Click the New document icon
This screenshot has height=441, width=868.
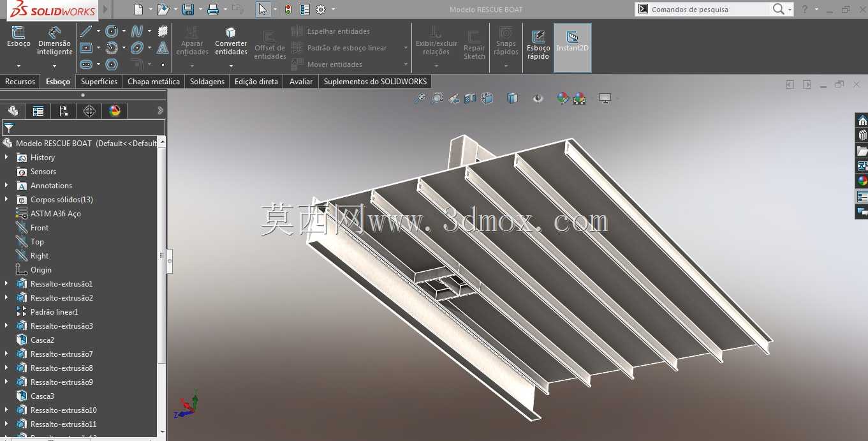[138, 10]
